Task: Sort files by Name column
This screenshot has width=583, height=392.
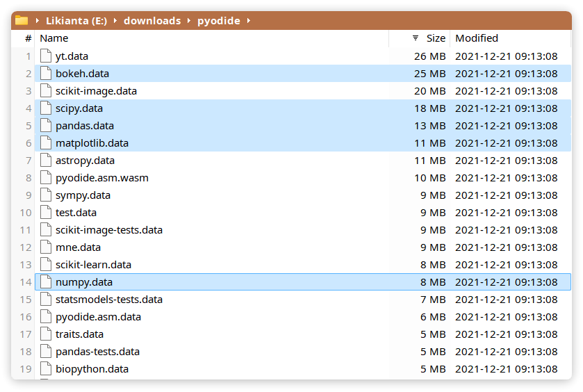Action: coord(54,38)
